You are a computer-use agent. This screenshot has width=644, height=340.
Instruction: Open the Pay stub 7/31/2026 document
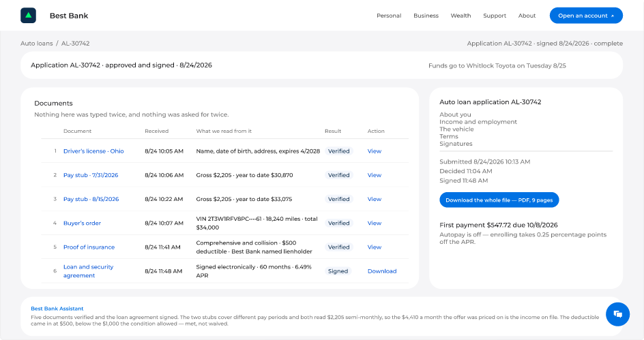[x=90, y=175]
